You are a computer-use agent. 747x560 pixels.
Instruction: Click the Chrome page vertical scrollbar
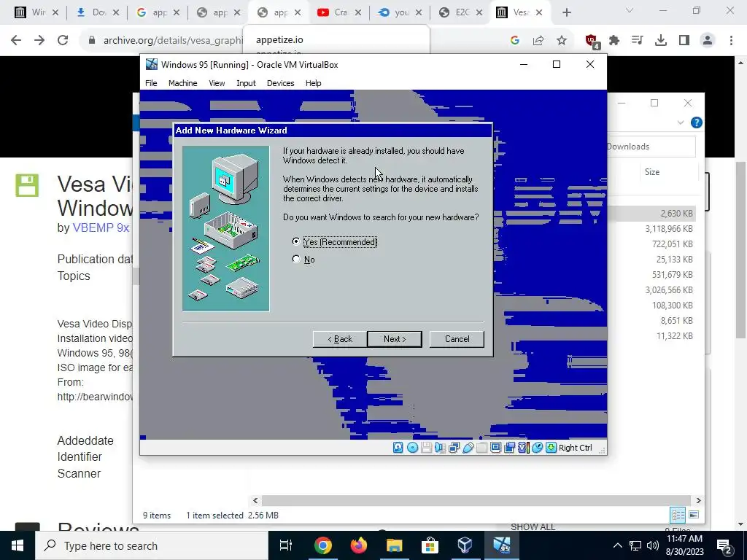(x=741, y=249)
